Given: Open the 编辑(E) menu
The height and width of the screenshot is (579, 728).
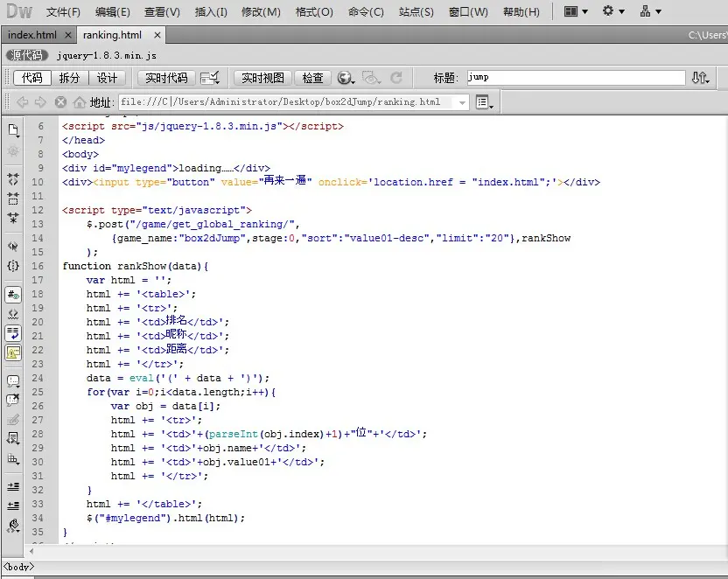Looking at the screenshot, I should pos(112,12).
